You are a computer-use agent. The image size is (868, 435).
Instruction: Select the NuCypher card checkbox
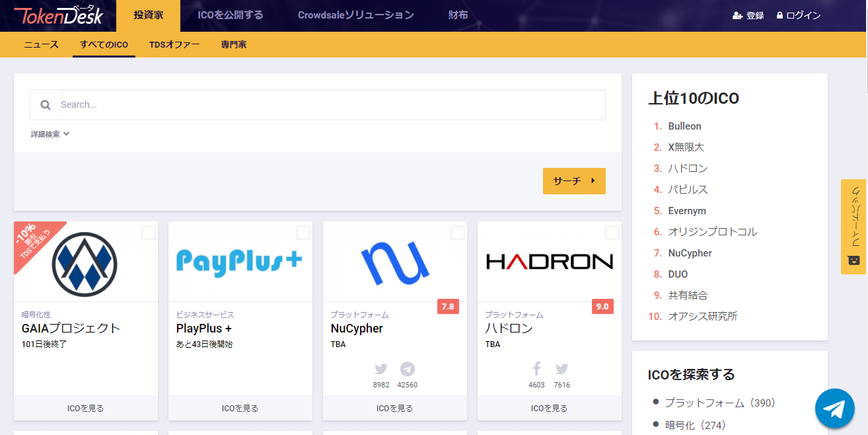click(458, 233)
